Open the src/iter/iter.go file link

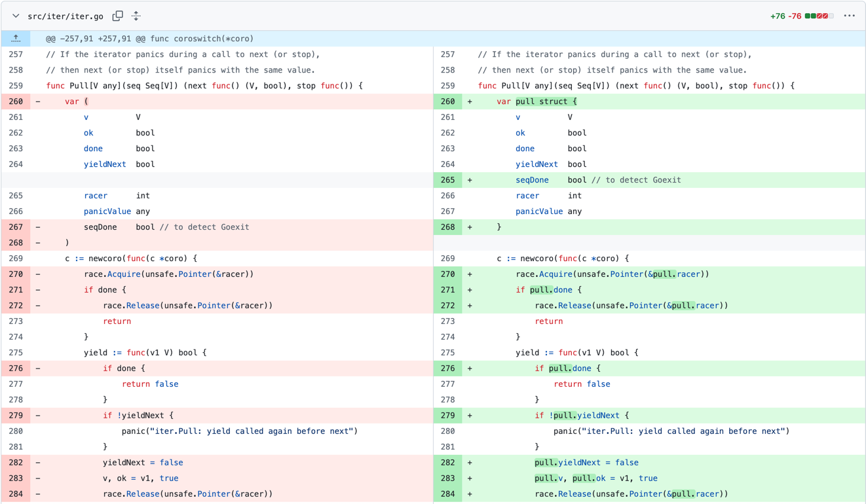pos(65,16)
